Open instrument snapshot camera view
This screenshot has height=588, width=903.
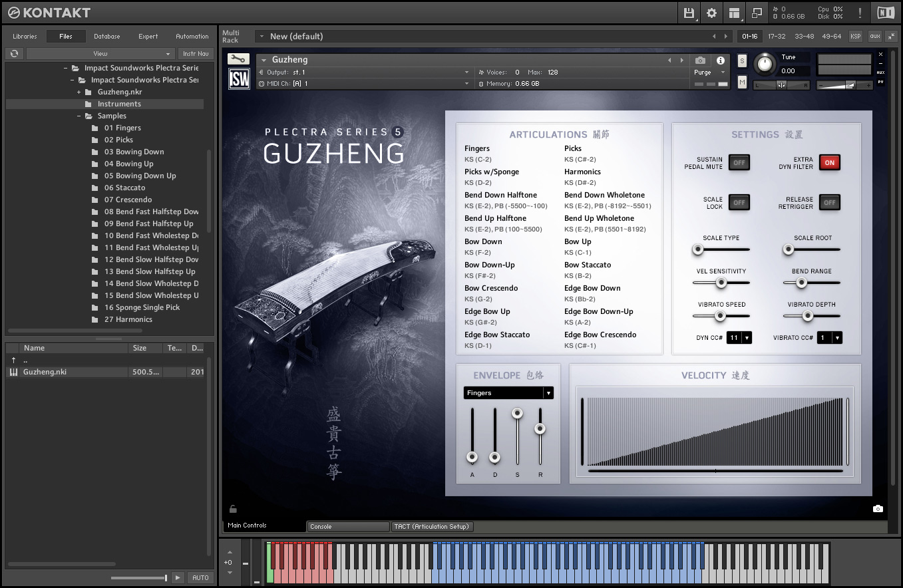[x=700, y=60]
